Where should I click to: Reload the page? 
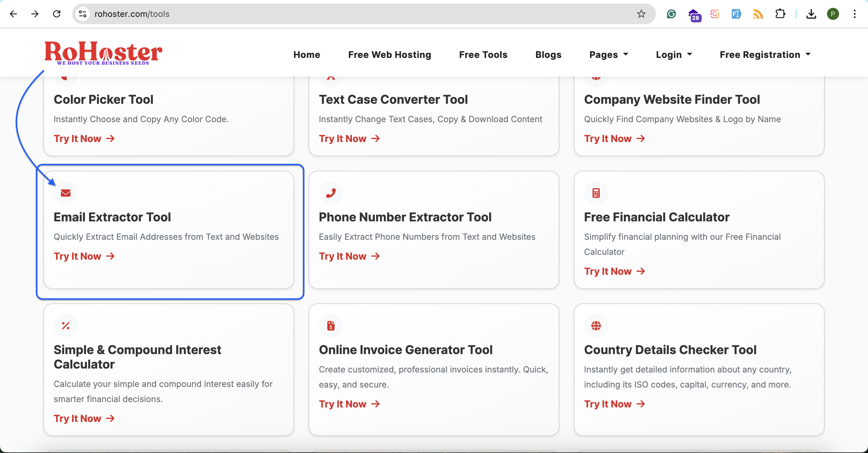57,14
